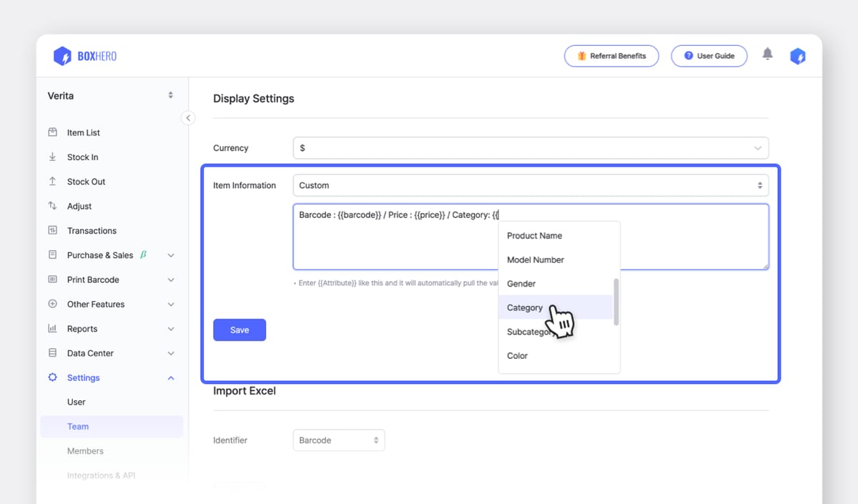Collapse the sidebar with the chevron arrow
Screen dimensions: 858x504
tap(188, 117)
